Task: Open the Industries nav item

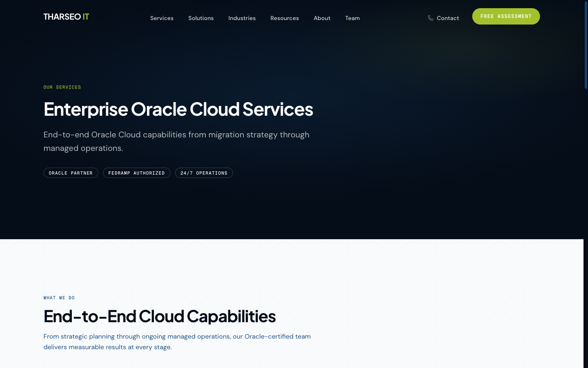Action: (x=242, y=18)
